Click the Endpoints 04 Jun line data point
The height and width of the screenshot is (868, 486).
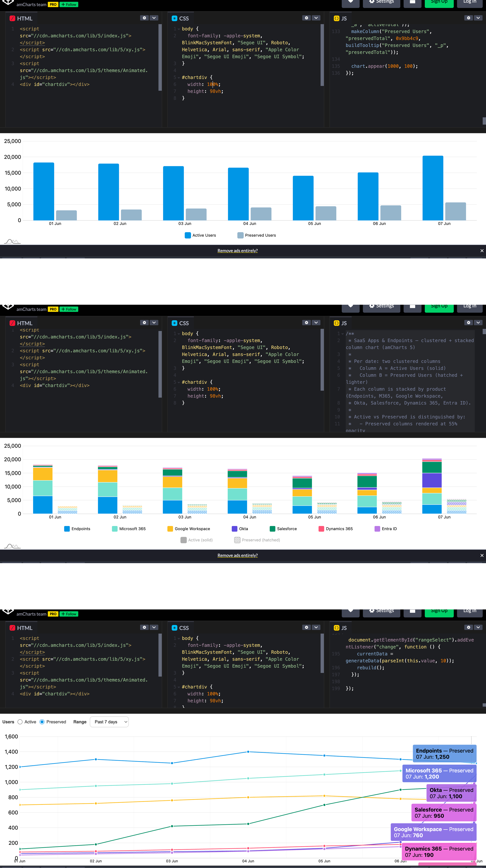pos(248,752)
